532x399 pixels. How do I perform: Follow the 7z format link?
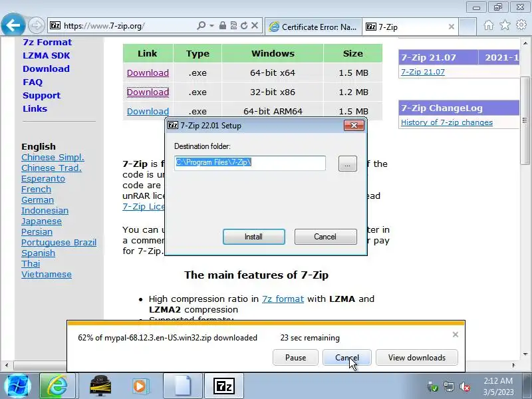point(283,299)
